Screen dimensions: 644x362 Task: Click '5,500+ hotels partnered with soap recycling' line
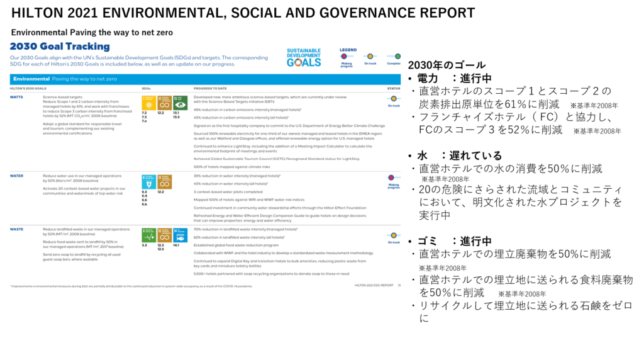point(271,274)
